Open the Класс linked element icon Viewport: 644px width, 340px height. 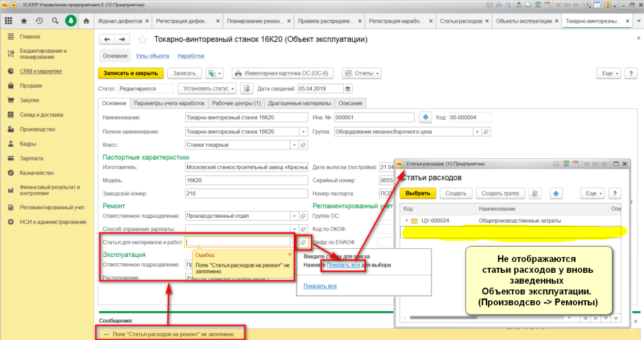pos(303,145)
